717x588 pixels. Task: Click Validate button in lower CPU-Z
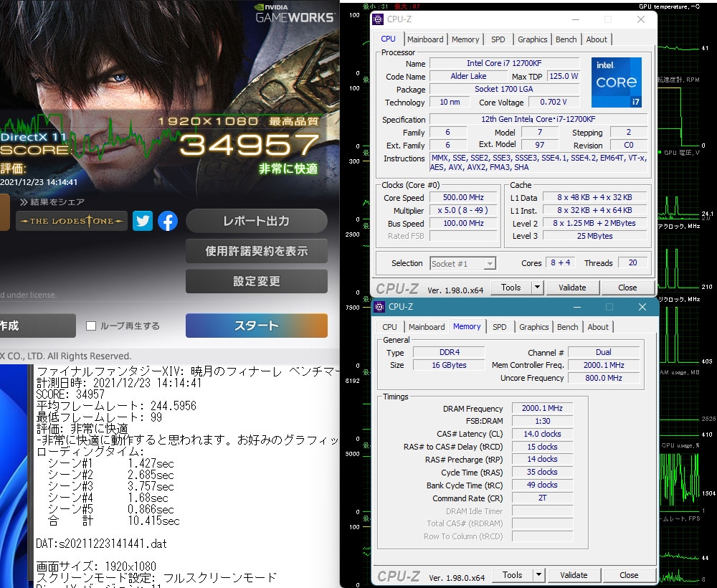[x=574, y=575]
